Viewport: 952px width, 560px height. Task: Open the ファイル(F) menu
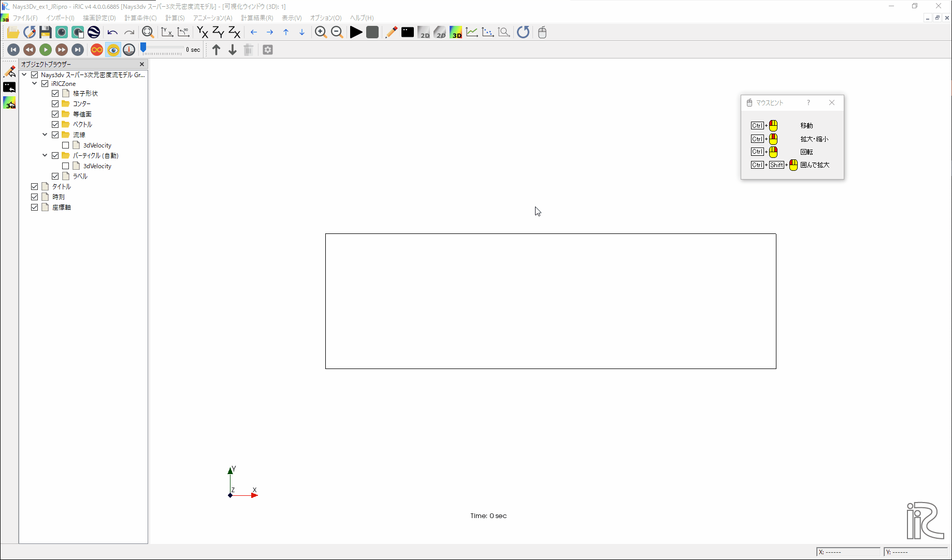coord(25,18)
